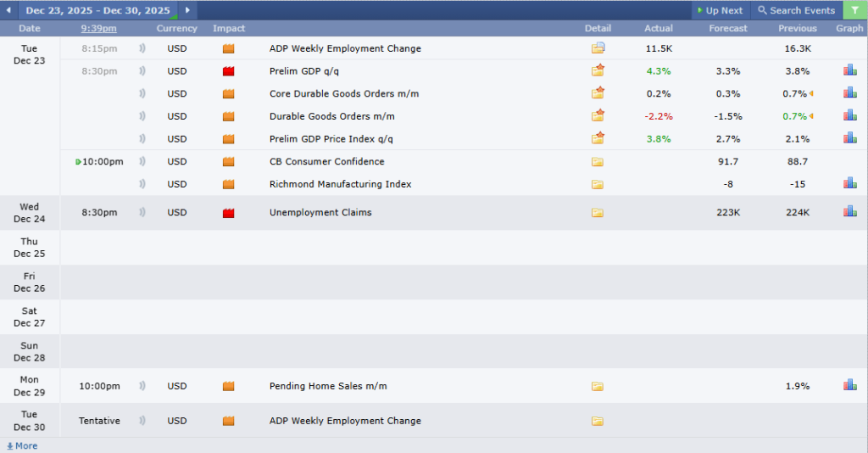Expand the More events link
The width and height of the screenshot is (868, 453).
click(x=22, y=446)
